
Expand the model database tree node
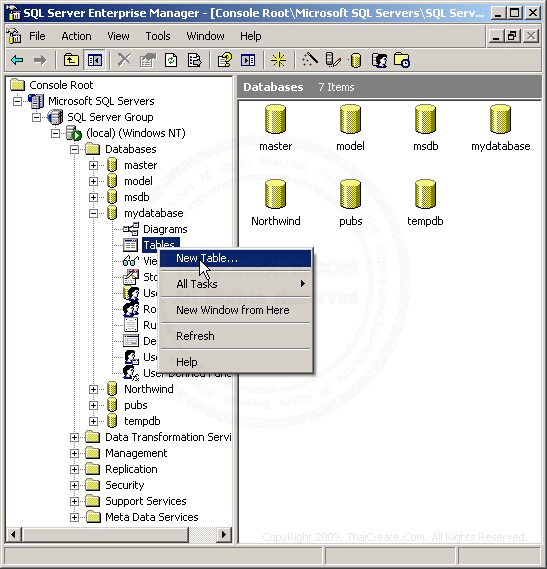point(93,181)
